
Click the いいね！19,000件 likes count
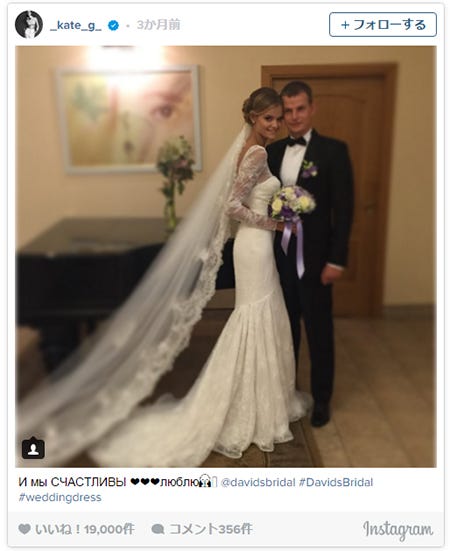click(x=84, y=529)
